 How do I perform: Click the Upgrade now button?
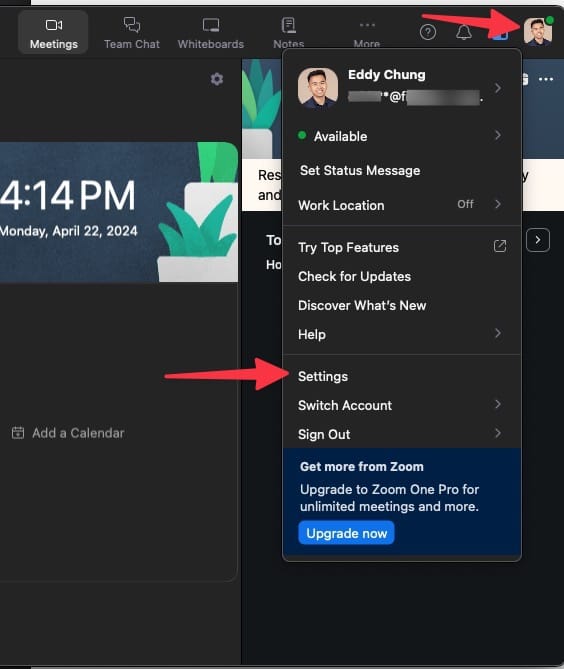point(346,533)
